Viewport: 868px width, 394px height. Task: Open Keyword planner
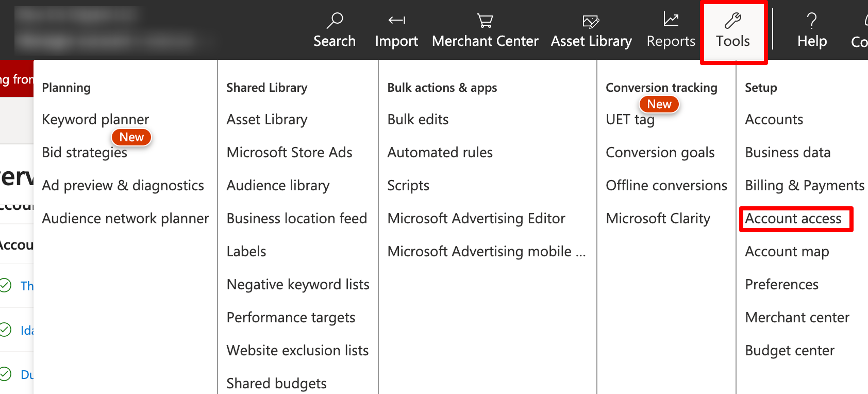(x=95, y=120)
